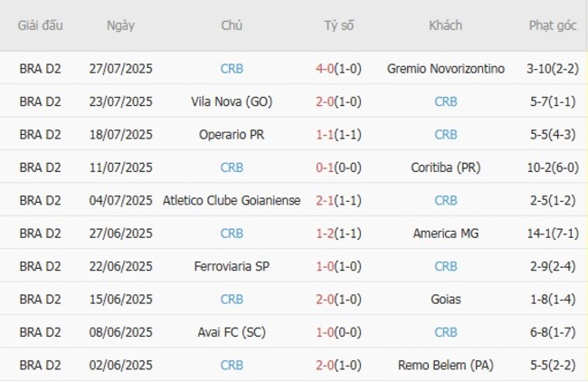Open Atletico Clube Goianiense link

(232, 200)
